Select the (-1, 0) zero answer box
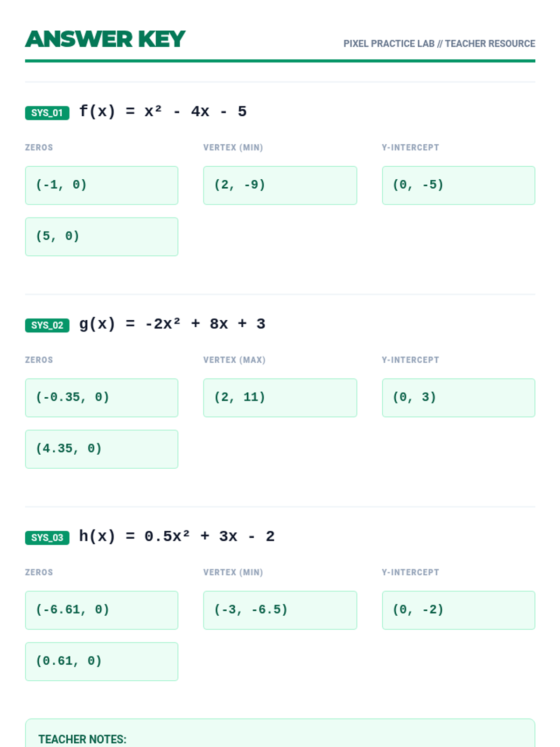This screenshot has width=560, height=747. coord(102,185)
